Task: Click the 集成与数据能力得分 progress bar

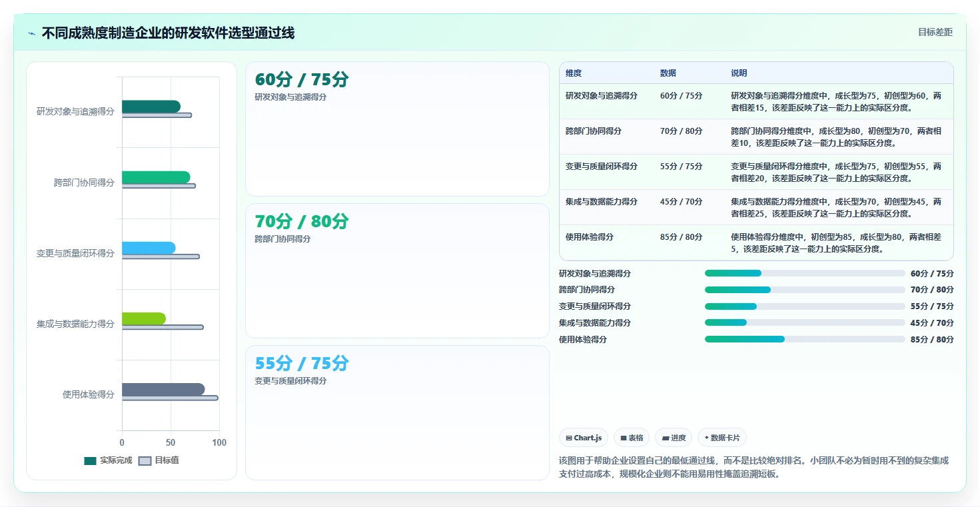Action: pos(805,322)
